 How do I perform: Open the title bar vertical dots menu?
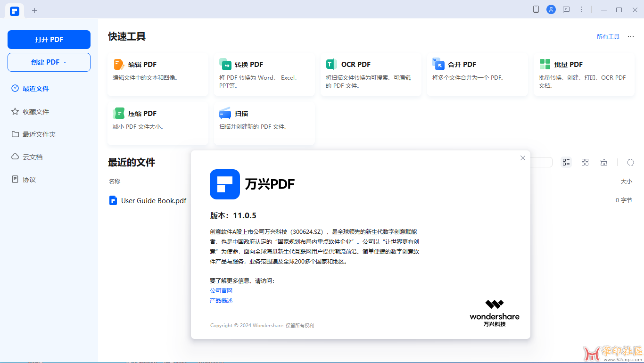tap(581, 9)
